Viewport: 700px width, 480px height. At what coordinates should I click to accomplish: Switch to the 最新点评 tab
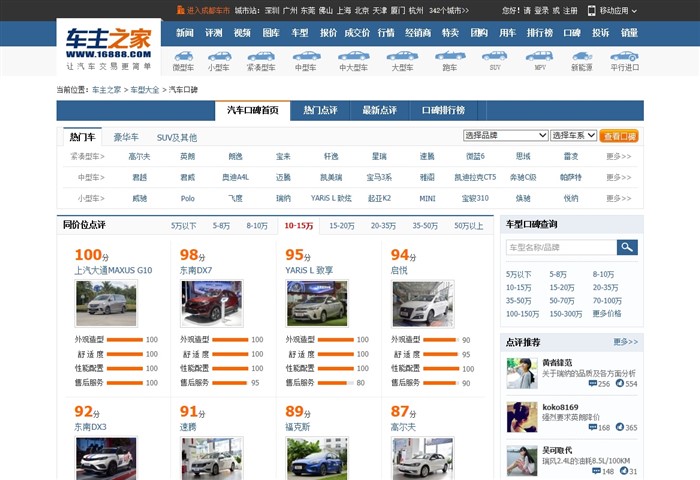379,110
